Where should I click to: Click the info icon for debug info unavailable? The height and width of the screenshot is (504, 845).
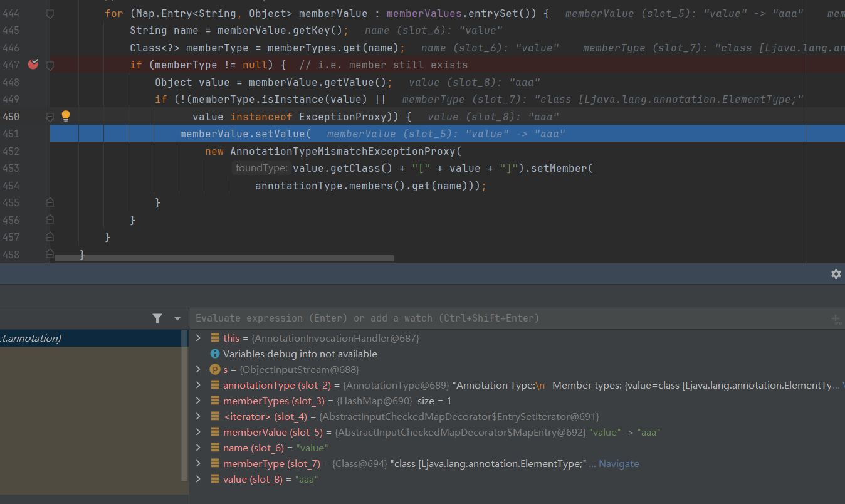point(215,354)
